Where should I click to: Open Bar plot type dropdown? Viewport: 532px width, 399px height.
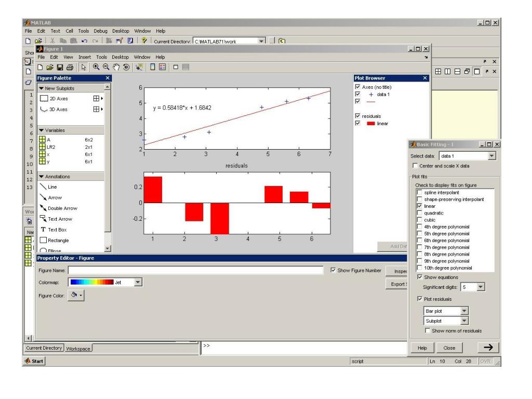pyautogui.click(x=464, y=311)
